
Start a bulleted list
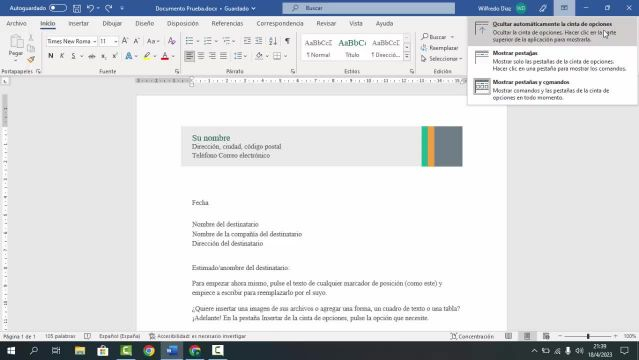[189, 41]
